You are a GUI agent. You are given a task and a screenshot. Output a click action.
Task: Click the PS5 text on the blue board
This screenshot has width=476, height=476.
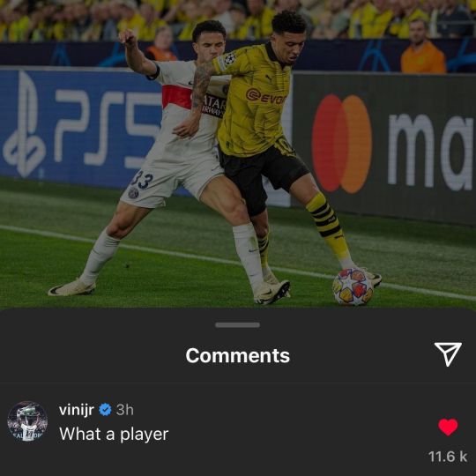[108, 130]
